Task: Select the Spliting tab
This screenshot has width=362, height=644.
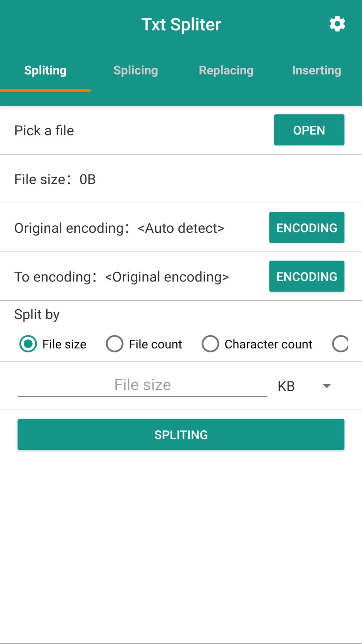Action: pos(45,70)
